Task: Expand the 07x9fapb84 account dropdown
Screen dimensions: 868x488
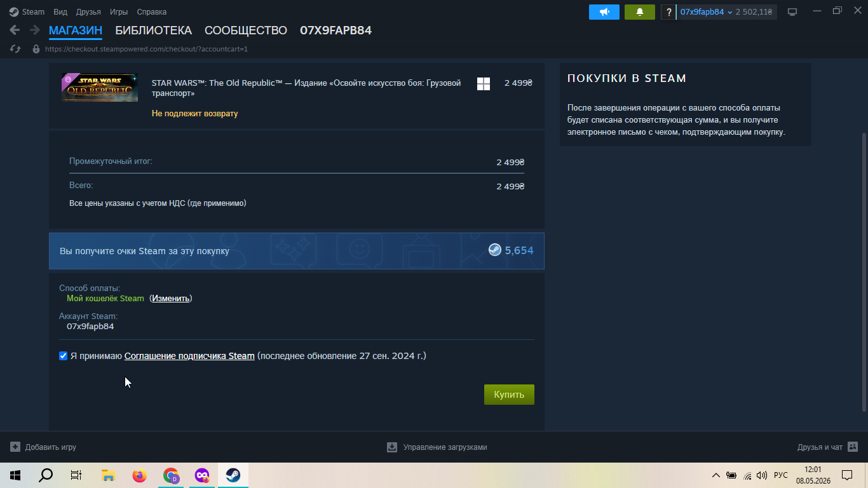Action: click(x=707, y=12)
